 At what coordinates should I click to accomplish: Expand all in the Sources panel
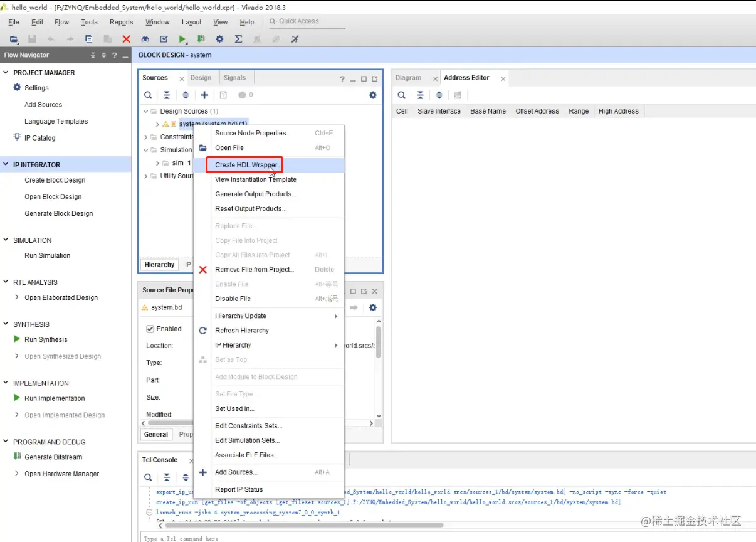coord(186,95)
